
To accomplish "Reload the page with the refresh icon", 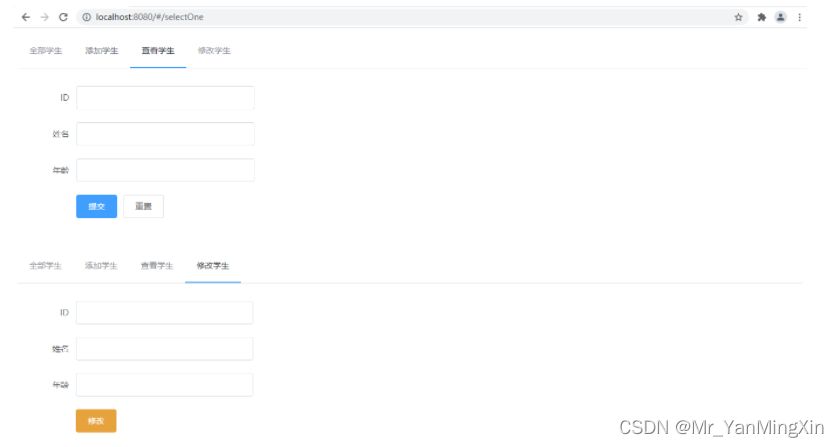I will pos(63,17).
